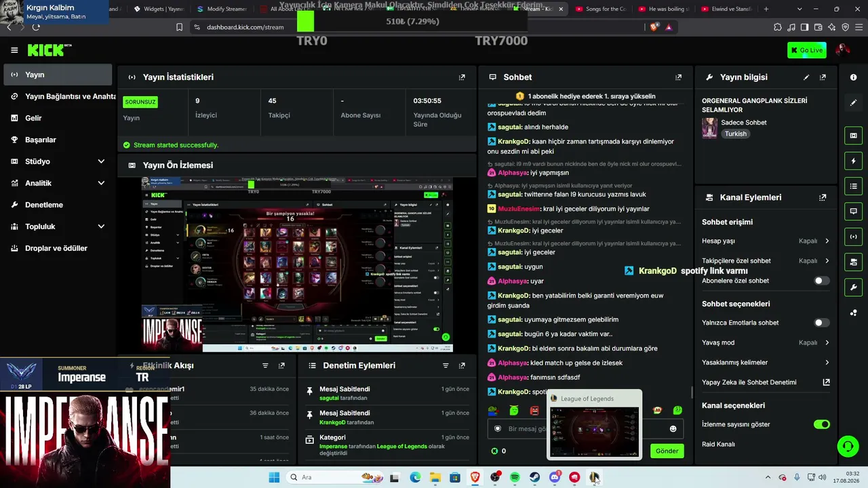The image size is (868, 488).
Task: Pop out the Kanal Eylemleri panel
Action: pyautogui.click(x=823, y=198)
